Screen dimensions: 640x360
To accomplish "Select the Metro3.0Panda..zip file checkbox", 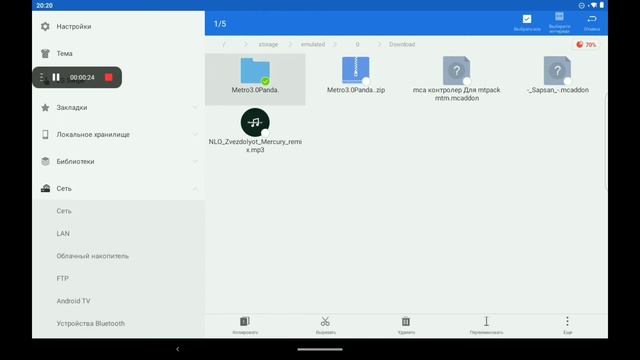I will [x=366, y=81].
